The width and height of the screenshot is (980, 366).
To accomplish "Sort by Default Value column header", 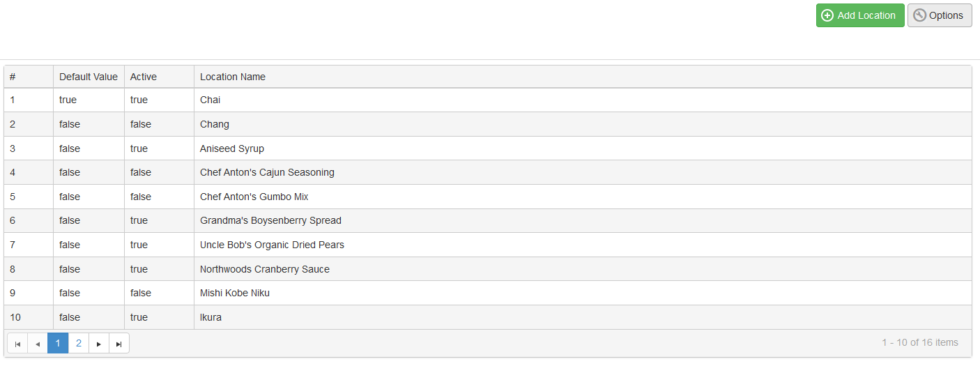I will point(89,77).
